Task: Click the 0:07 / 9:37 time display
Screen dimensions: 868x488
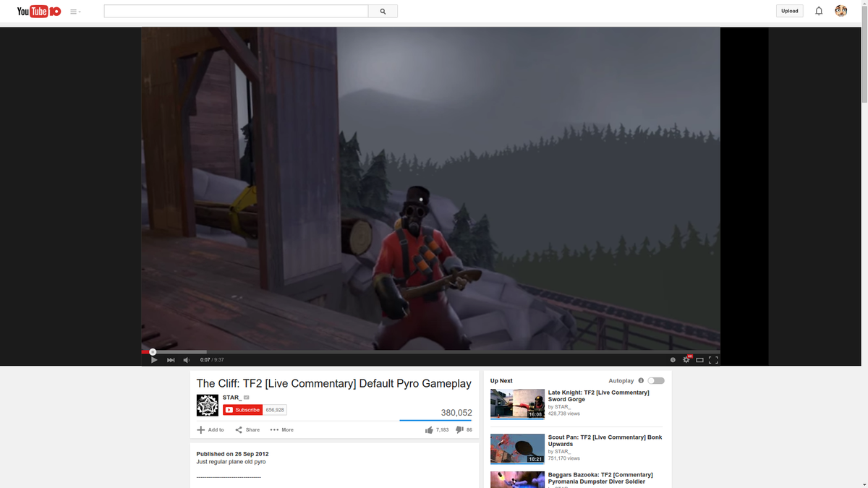Action: [212, 360]
